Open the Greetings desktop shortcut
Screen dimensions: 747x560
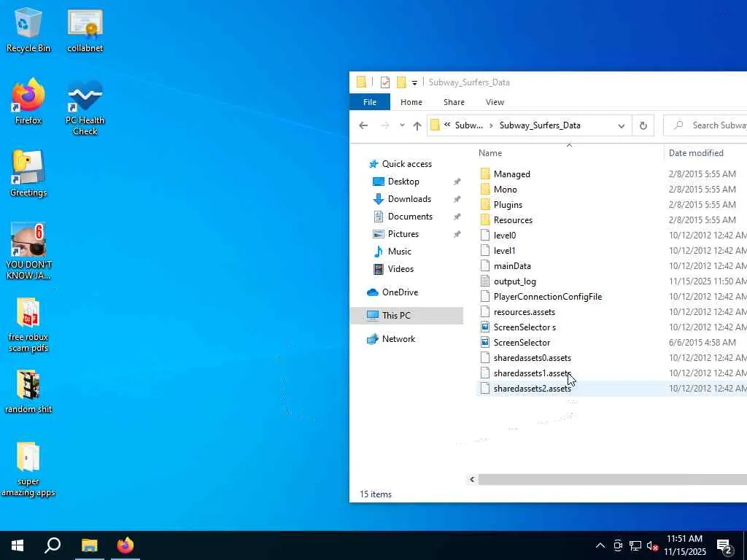click(28, 174)
